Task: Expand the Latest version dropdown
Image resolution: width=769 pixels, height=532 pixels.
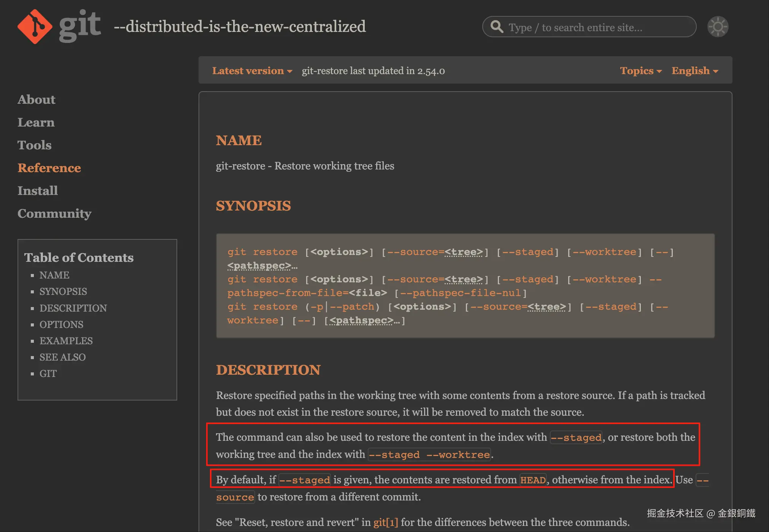Action: tap(252, 71)
